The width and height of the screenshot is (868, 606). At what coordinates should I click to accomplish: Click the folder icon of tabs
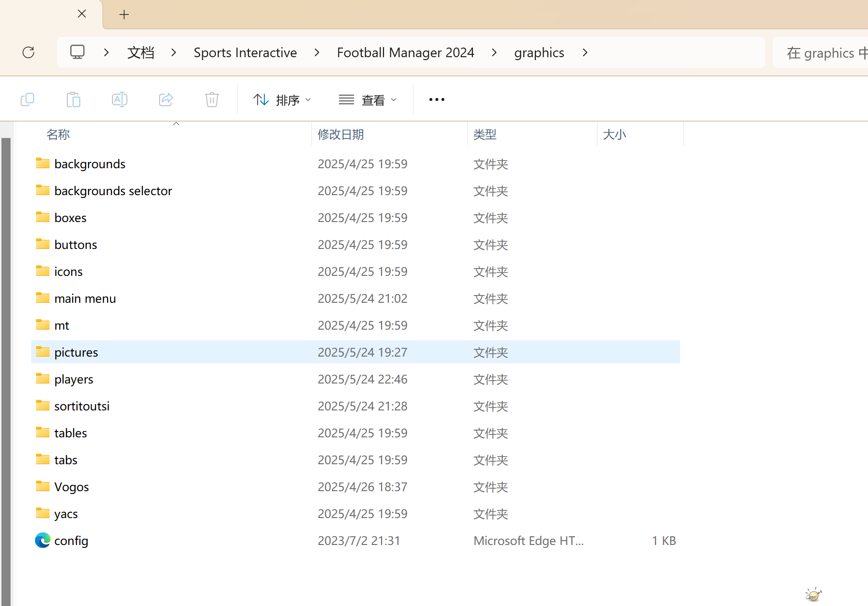(43, 459)
